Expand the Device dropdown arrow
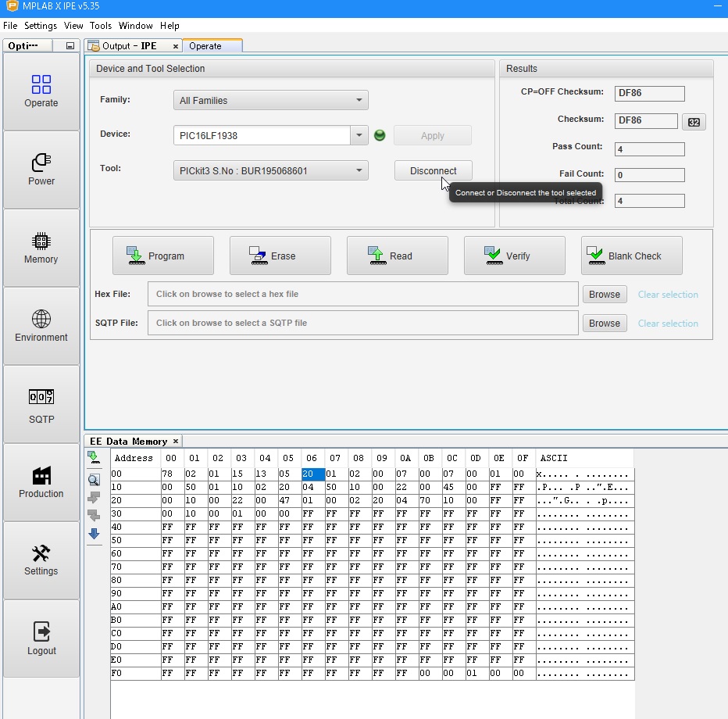 point(359,136)
